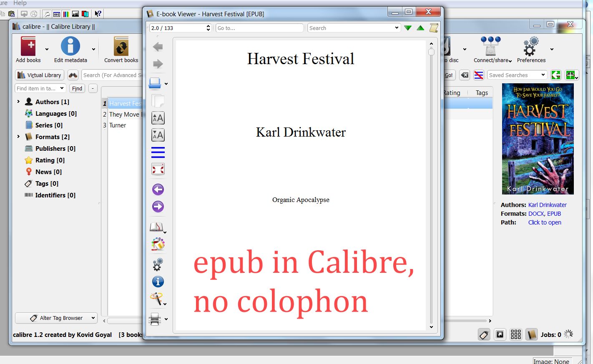This screenshot has height=364, width=593.
Task: Click find next green down arrow
Action: coord(408,28)
